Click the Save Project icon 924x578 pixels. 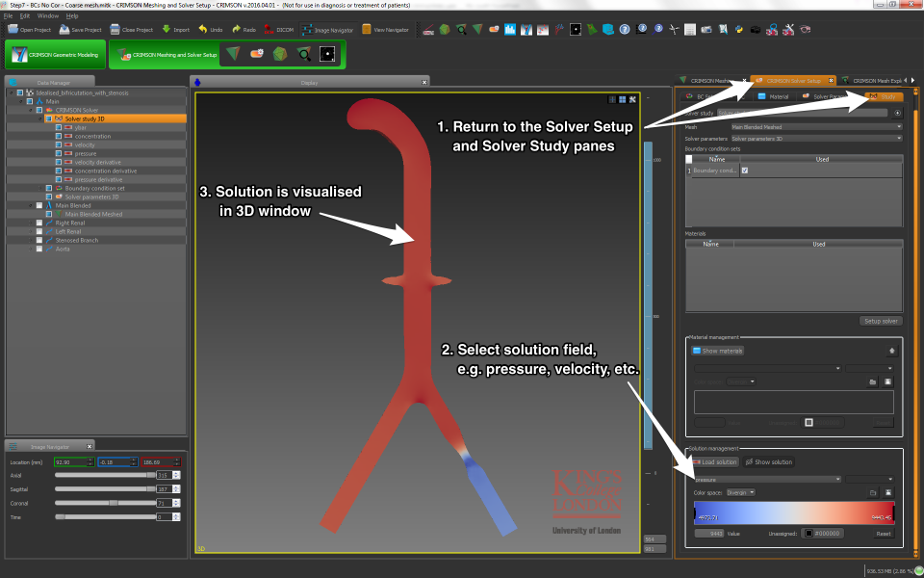click(x=64, y=30)
